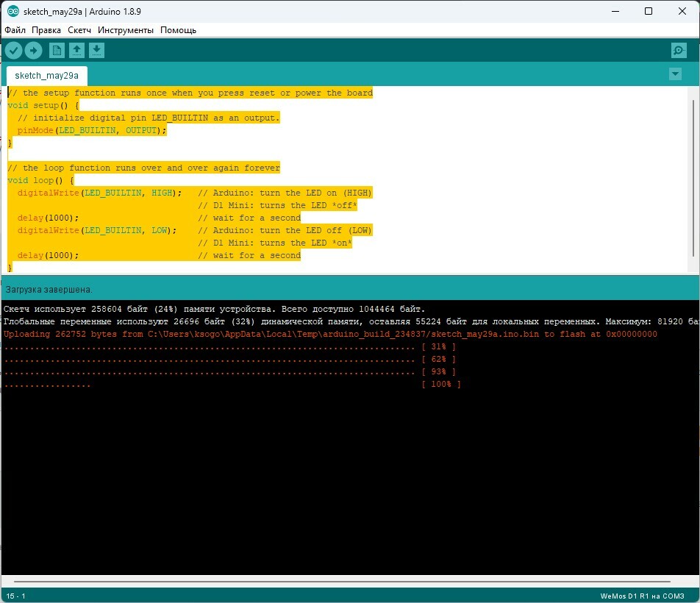Click the 'WeMos D1 R1 на COM3' board status
Viewport: 700px width, 603px height.
[x=642, y=596]
